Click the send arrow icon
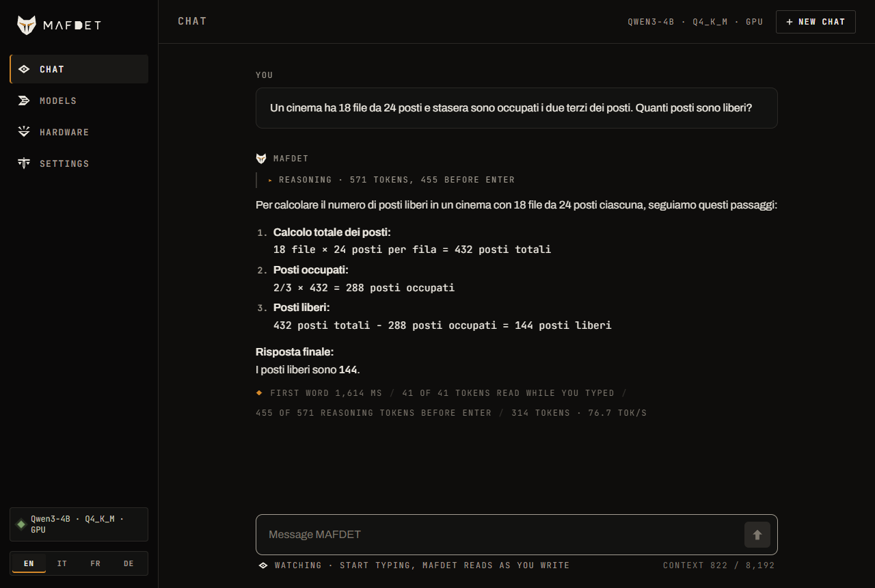 pyautogui.click(x=757, y=535)
